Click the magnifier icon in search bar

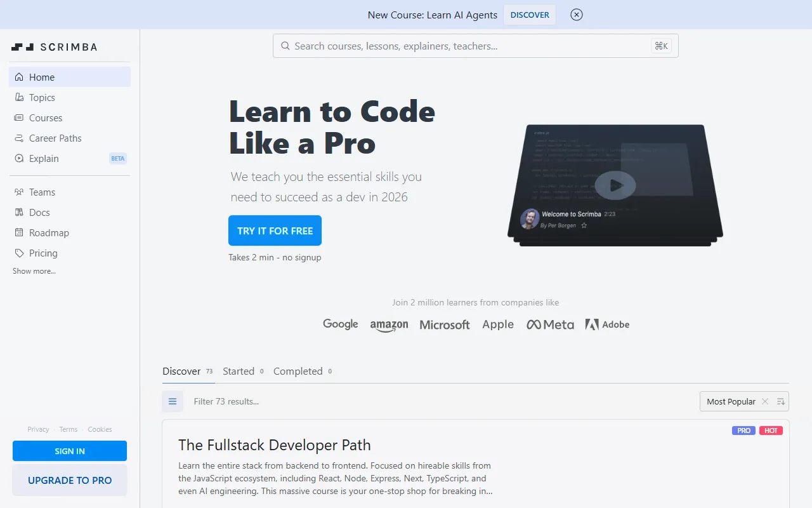(x=285, y=46)
